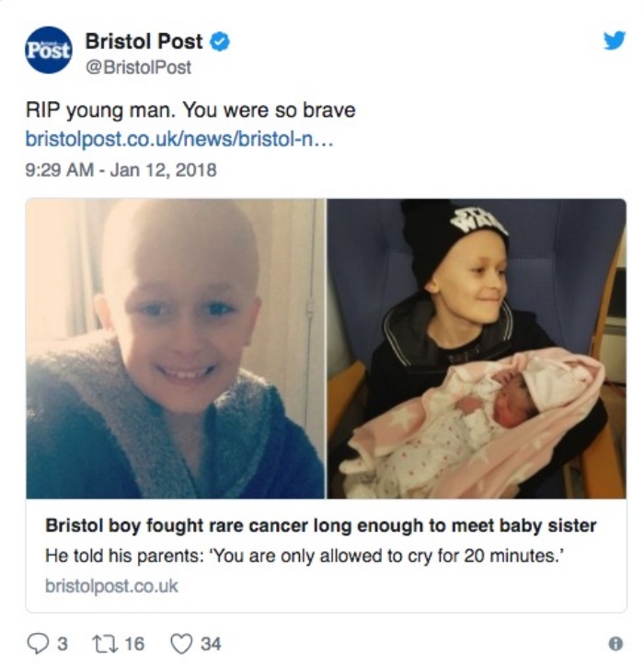Viewport: 644px width, 667px height.
Task: Open the article headline about Bristol boy
Action: pyautogui.click(x=321, y=525)
